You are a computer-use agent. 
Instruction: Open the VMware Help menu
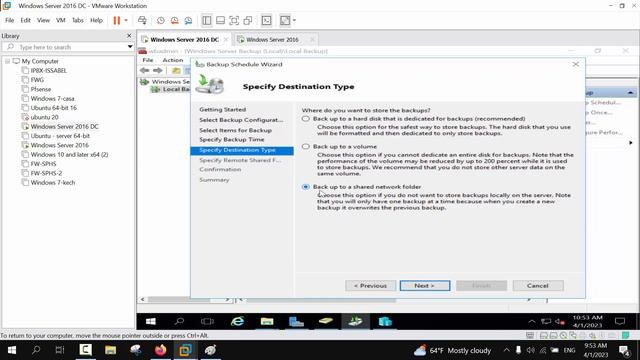pyautogui.click(x=96, y=20)
